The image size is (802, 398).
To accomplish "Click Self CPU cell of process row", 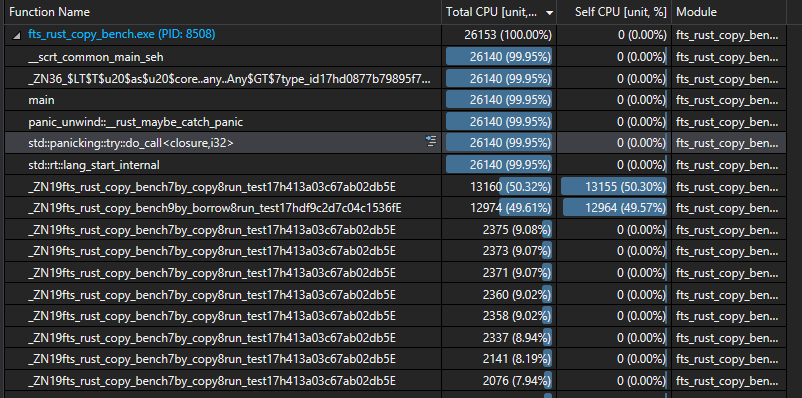I will 614,35.
